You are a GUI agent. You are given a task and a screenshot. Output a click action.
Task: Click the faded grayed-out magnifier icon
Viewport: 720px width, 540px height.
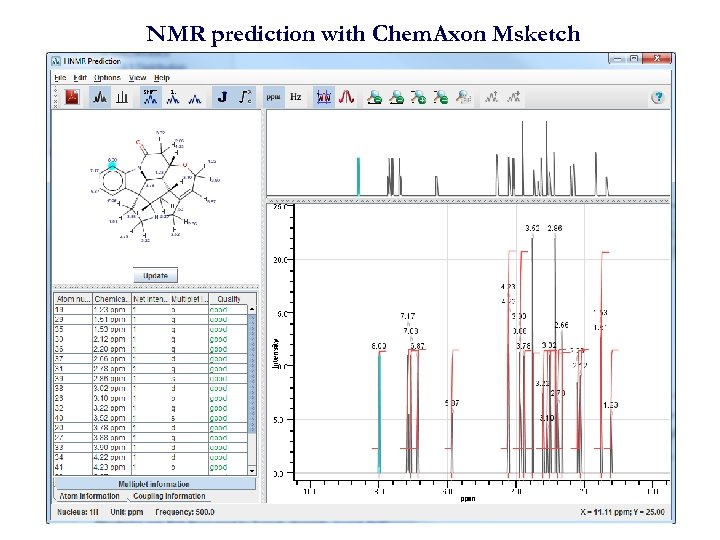point(463,97)
